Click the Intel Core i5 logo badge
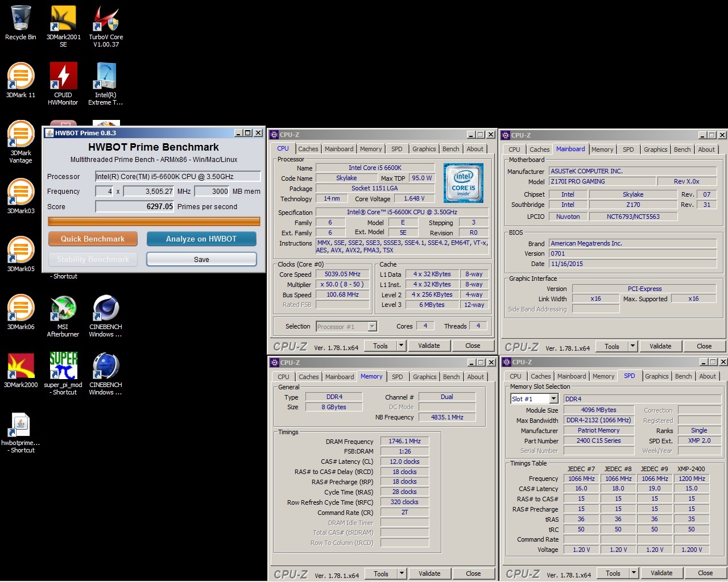The width and height of the screenshot is (728, 582). 464,182
